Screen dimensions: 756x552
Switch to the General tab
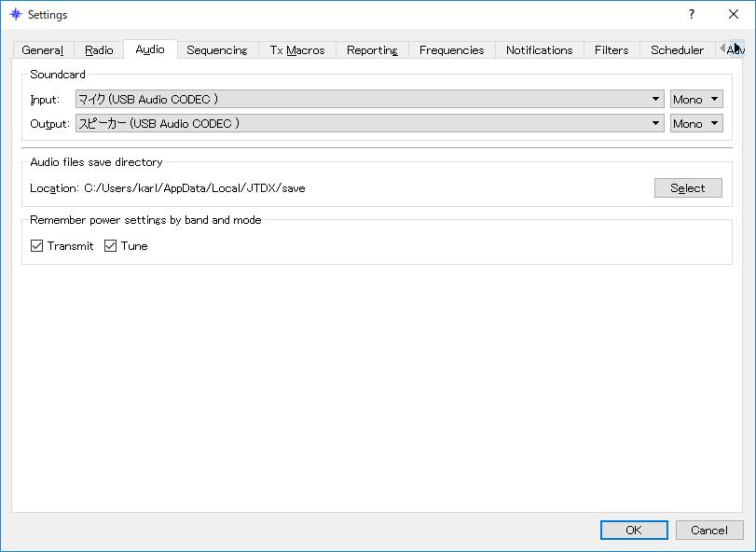[x=43, y=50]
